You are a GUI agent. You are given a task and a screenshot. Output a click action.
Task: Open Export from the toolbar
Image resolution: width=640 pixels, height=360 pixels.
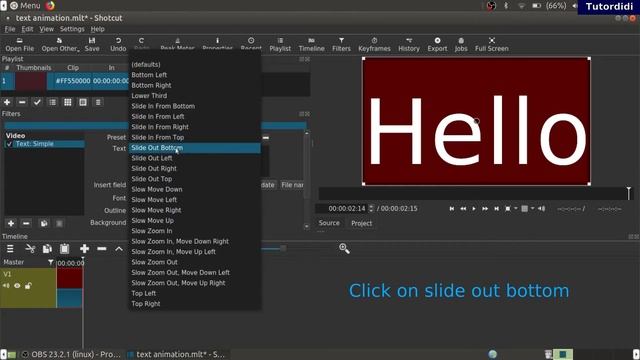pyautogui.click(x=437, y=44)
